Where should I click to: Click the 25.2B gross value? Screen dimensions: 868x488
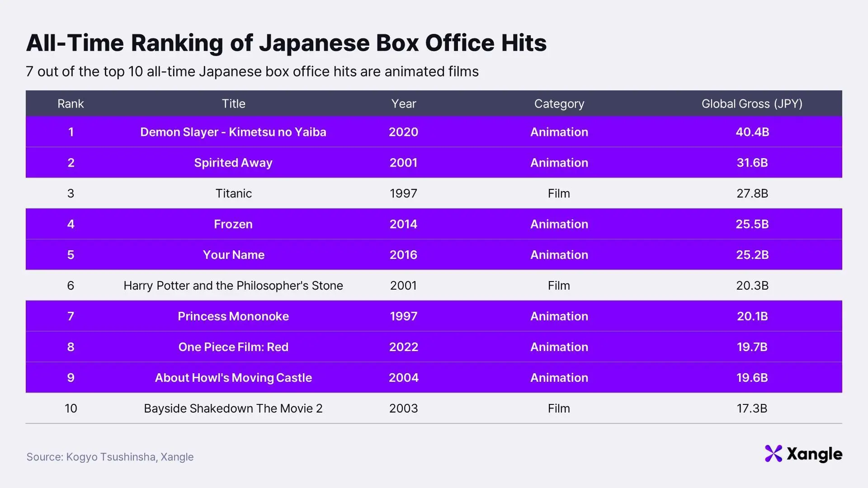752,255
